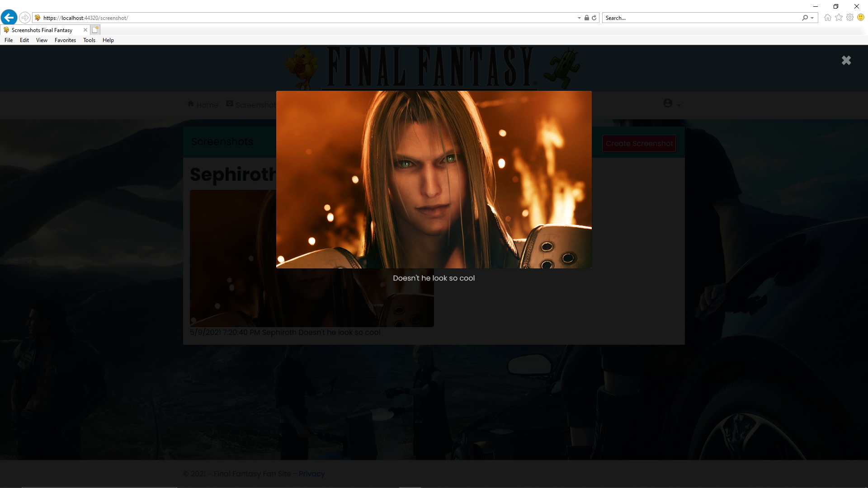Send feedback using the smiley icon
Image resolution: width=868 pixels, height=488 pixels.
click(x=861, y=18)
